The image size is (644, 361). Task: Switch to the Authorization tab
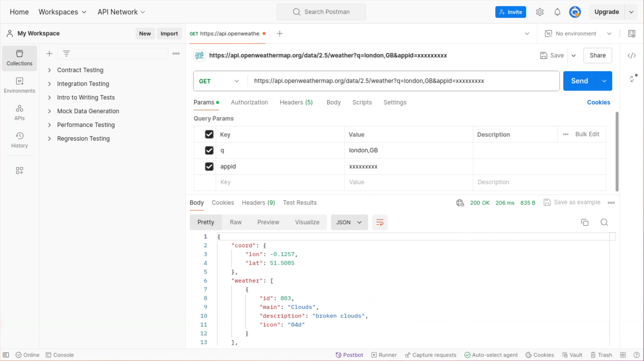coord(249,102)
